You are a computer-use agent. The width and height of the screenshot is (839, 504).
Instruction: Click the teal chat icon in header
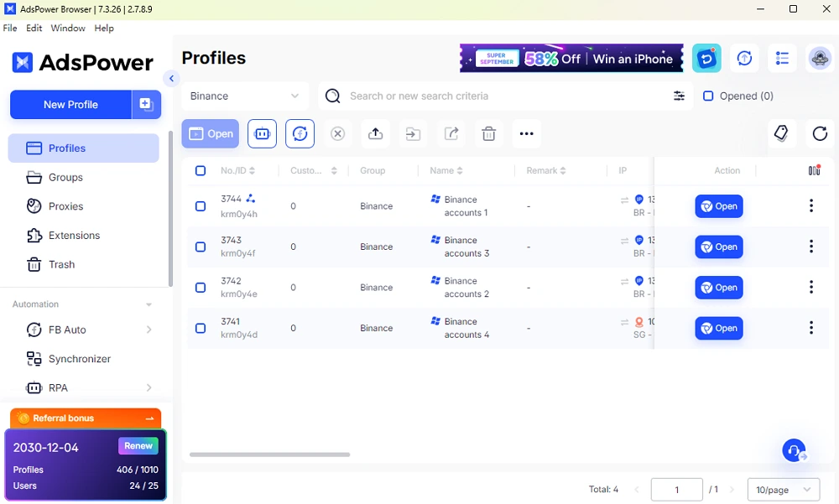(x=706, y=58)
